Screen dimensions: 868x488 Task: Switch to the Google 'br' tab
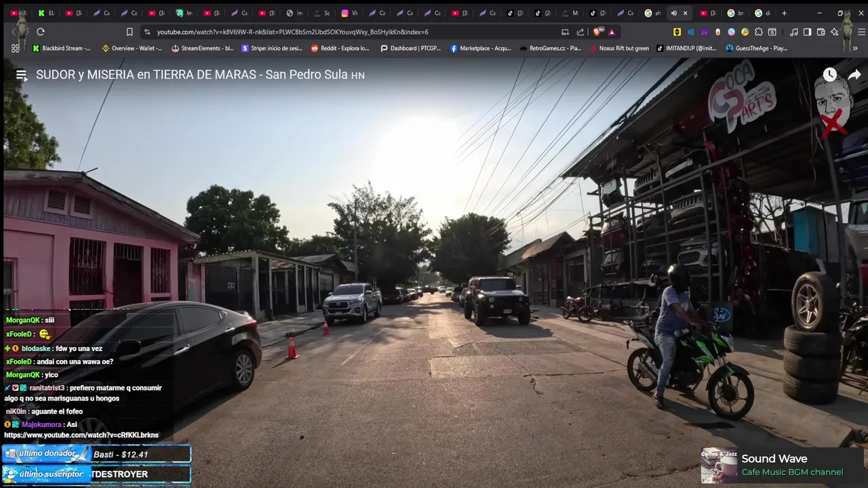pyautogui.click(x=736, y=13)
